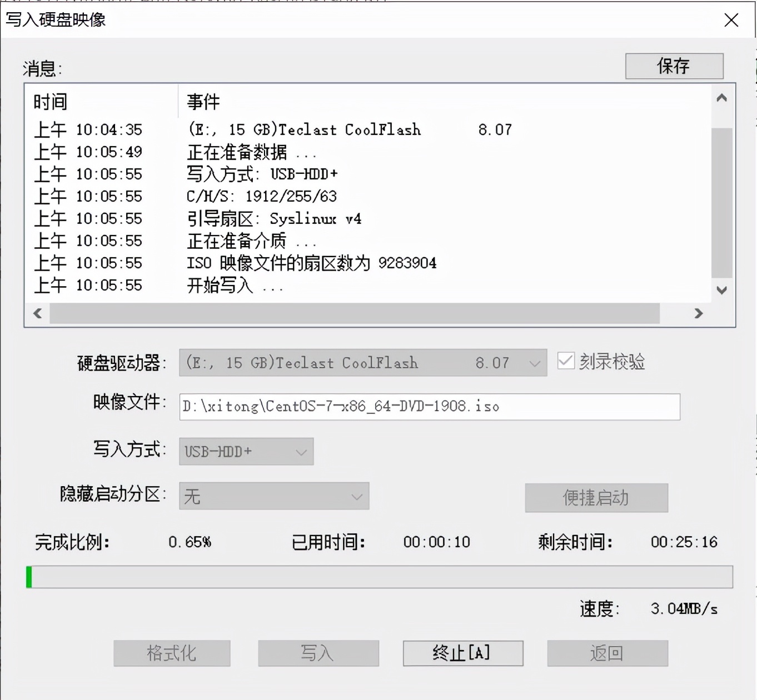Click the message list up scroll arrow

coord(721,97)
